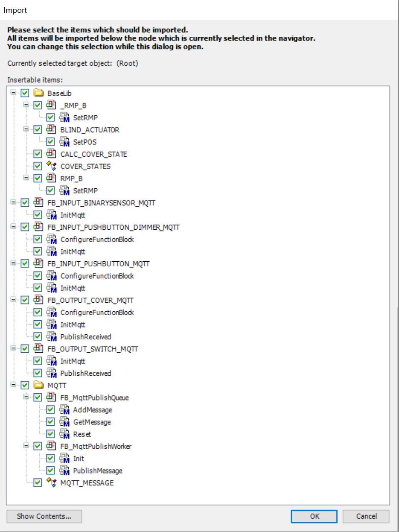Viewport: 399px width, 532px height.
Task: Collapse the MQTT folder node
Action: pyautogui.click(x=14, y=385)
